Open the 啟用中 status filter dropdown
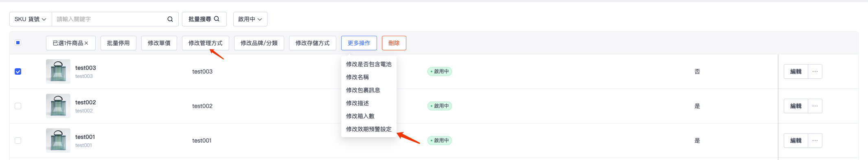This screenshot has height=160, width=868. [250, 19]
